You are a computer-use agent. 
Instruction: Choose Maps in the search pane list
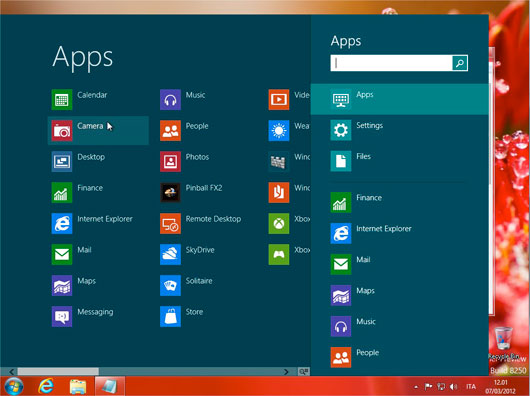[x=399, y=295]
